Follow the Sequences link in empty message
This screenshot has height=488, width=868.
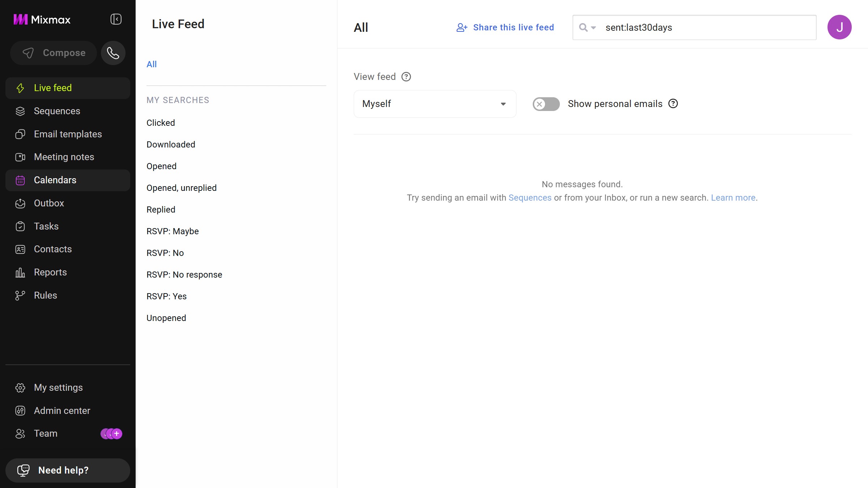pyautogui.click(x=530, y=198)
